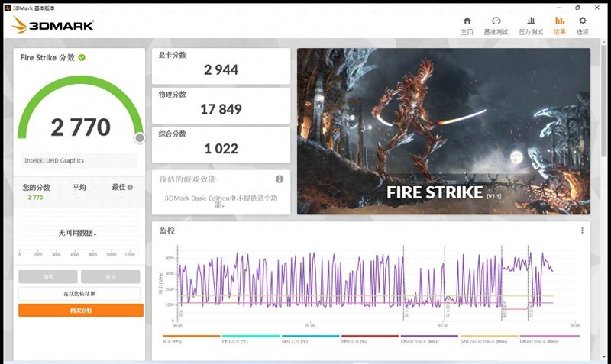
Task: Open the 基准测试 benchmark gauge icon
Action: click(x=496, y=25)
